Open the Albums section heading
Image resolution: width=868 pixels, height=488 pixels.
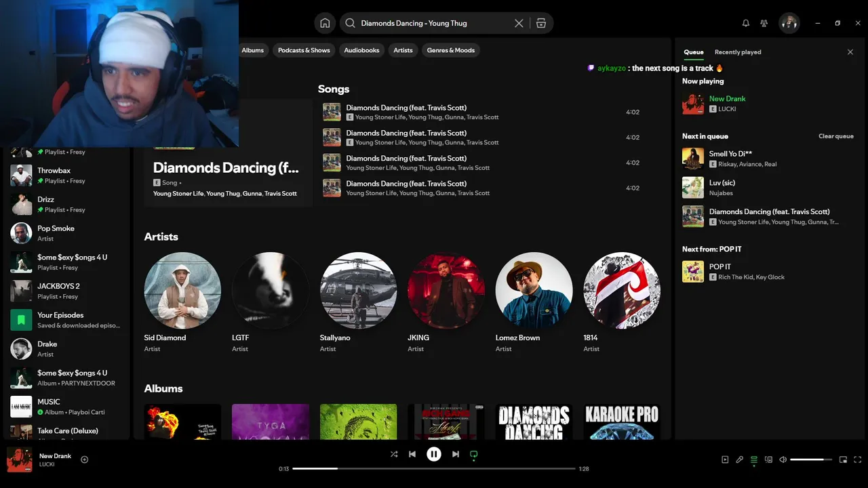[x=163, y=388]
